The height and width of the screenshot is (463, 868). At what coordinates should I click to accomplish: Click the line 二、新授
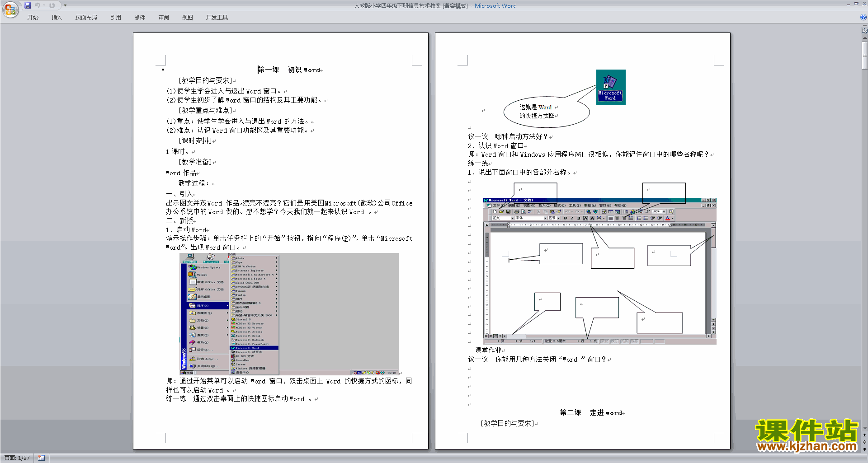pos(179,221)
